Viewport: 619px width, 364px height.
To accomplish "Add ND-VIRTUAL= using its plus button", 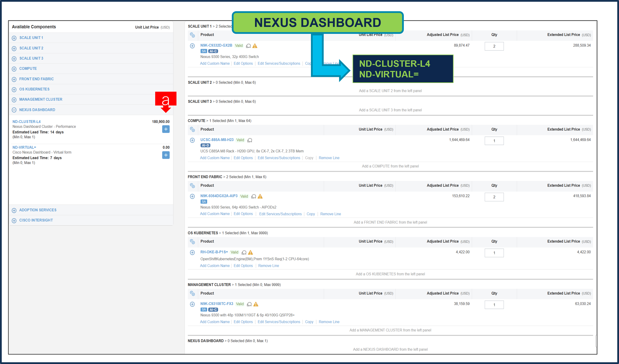I will [x=166, y=155].
